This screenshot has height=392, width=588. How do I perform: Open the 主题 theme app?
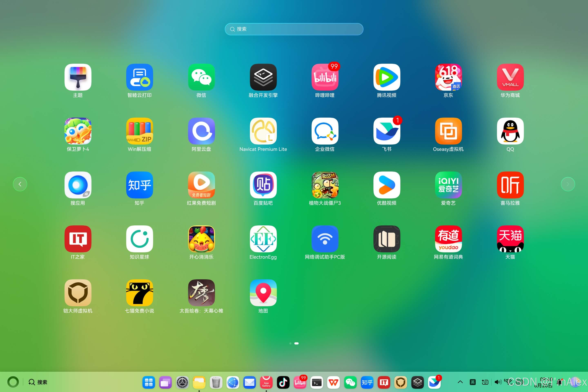pos(78,77)
